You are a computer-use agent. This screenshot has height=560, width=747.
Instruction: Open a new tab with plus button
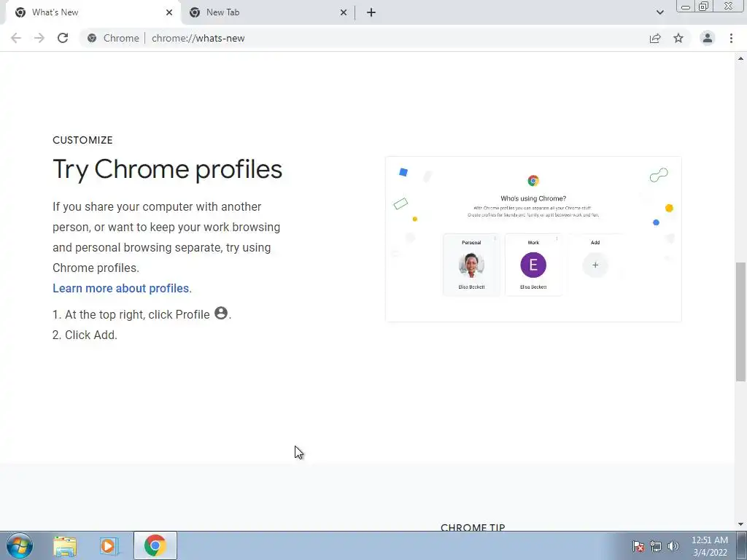(371, 12)
